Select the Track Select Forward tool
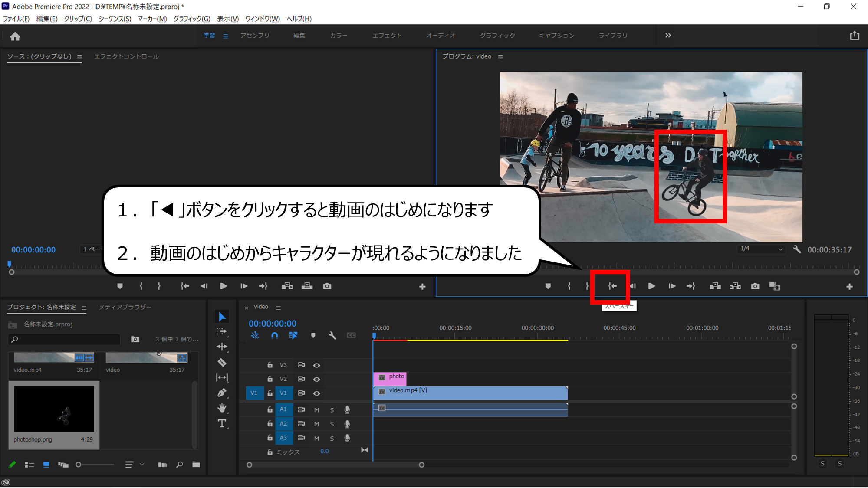 222,332
